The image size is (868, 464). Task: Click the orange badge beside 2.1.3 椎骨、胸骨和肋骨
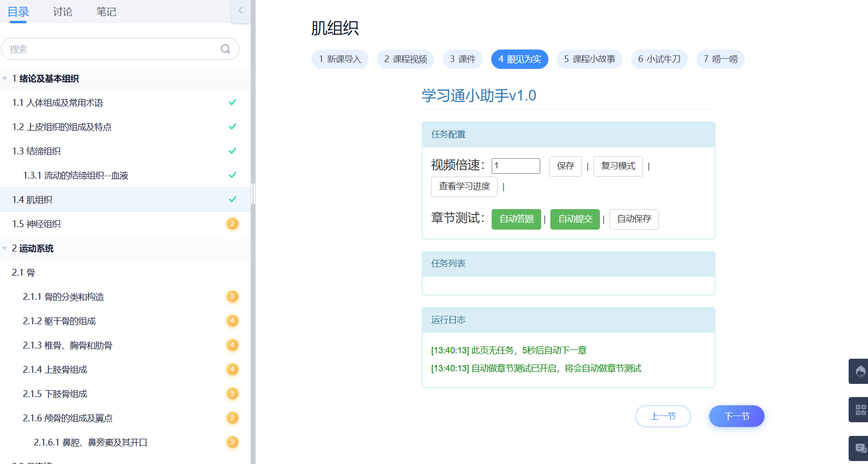[x=232, y=345]
